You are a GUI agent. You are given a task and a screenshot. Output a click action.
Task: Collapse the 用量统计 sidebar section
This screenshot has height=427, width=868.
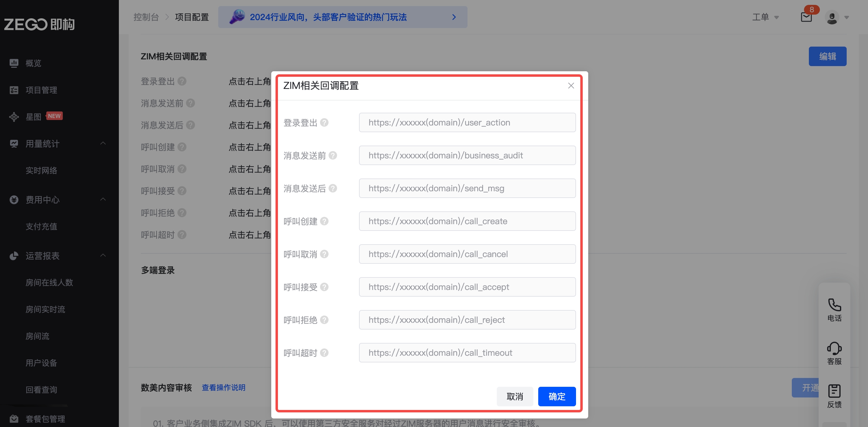pos(103,143)
